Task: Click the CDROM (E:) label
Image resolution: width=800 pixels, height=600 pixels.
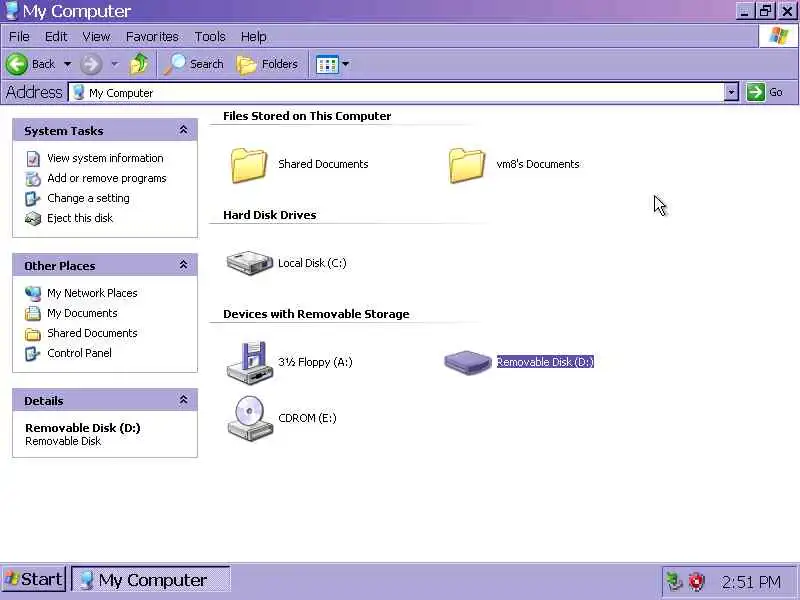Action: pos(307,418)
